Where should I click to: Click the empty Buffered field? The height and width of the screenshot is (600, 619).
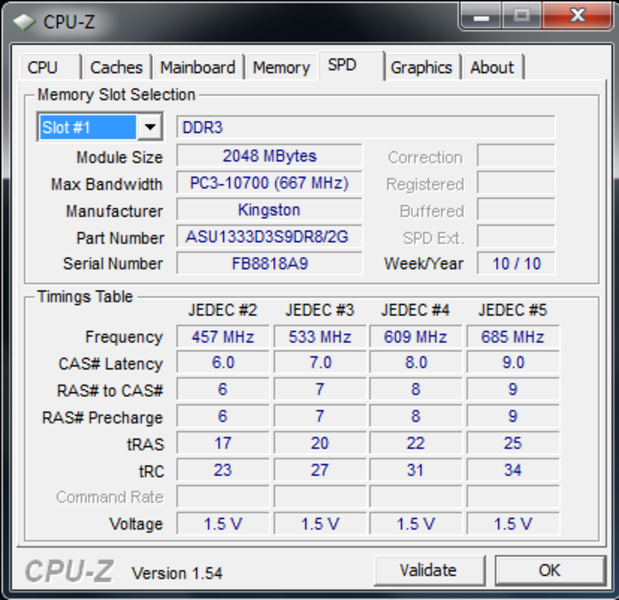coord(516,210)
